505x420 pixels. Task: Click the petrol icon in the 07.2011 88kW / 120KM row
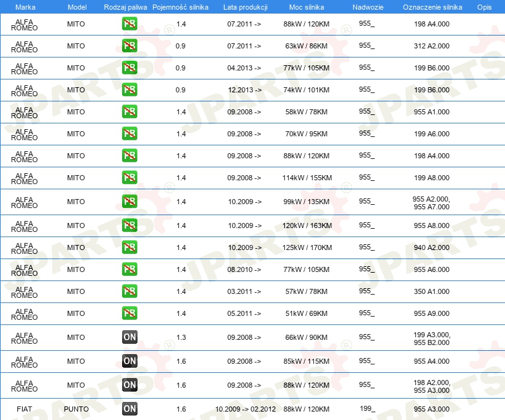pos(129,24)
